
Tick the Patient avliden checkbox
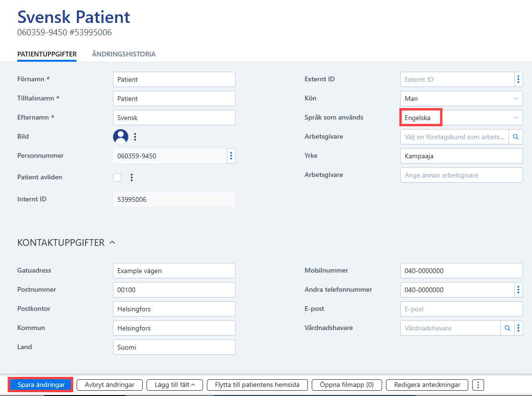(x=117, y=177)
